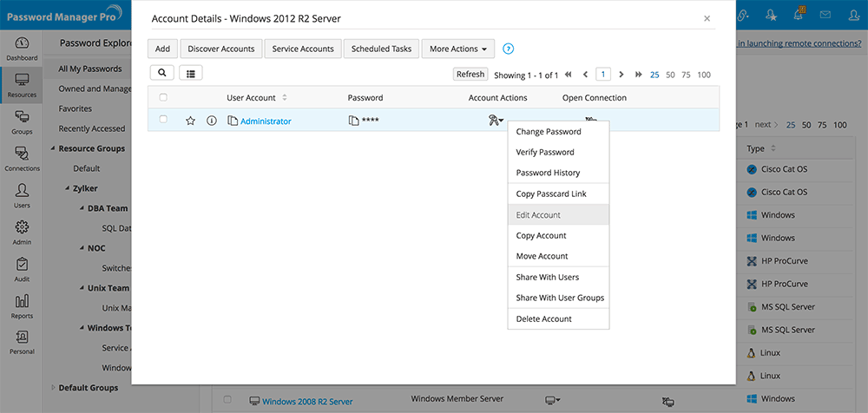Choose Password History from the menu
The height and width of the screenshot is (413, 868).
[x=558, y=173]
